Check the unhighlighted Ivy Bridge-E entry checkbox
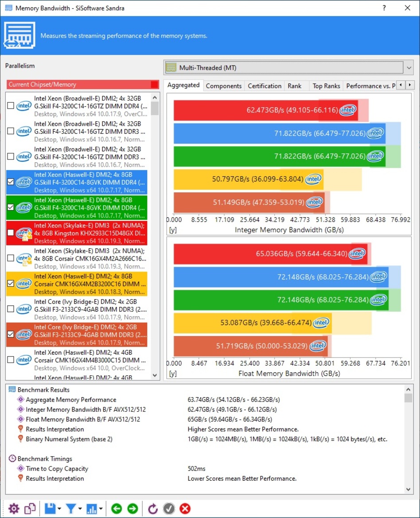 [x=11, y=309]
